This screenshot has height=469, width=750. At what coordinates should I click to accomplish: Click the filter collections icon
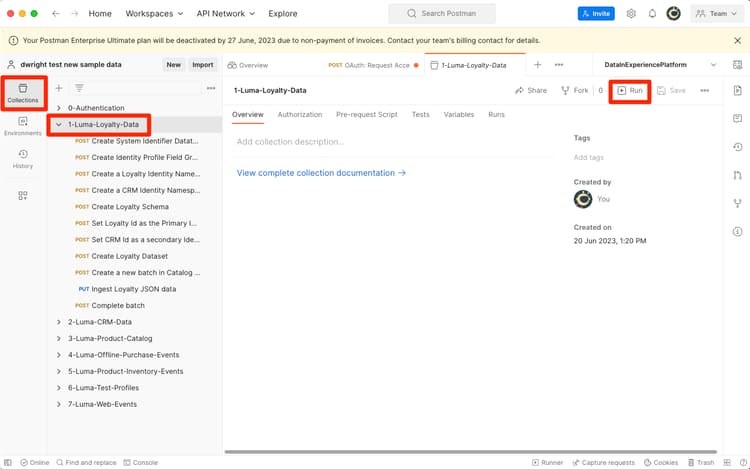[79, 88]
